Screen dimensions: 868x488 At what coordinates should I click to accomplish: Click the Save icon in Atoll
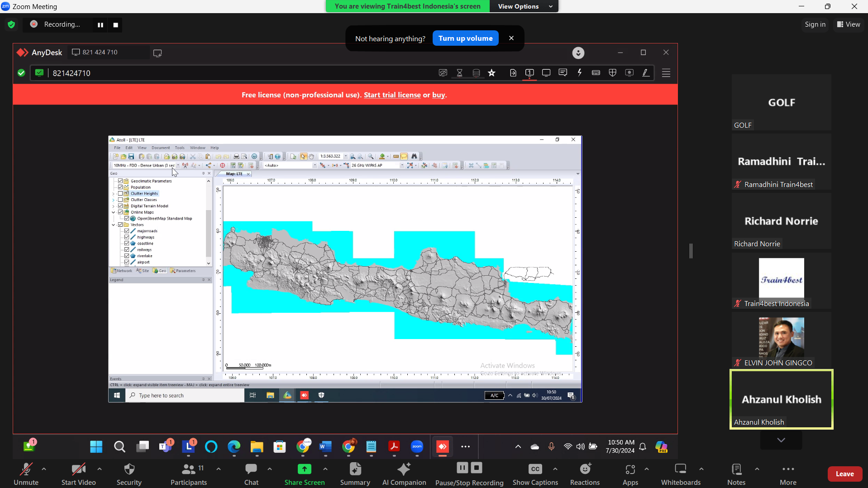coord(132,156)
